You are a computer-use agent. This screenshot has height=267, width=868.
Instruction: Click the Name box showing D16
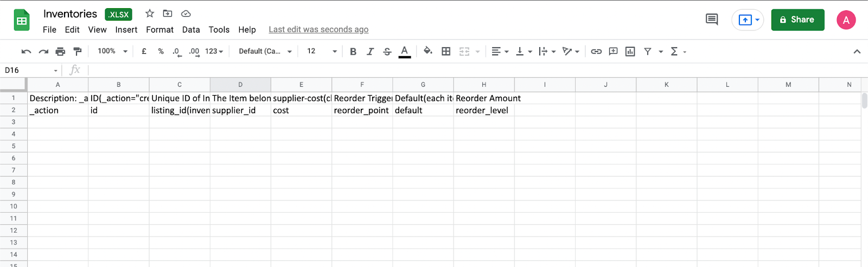30,70
